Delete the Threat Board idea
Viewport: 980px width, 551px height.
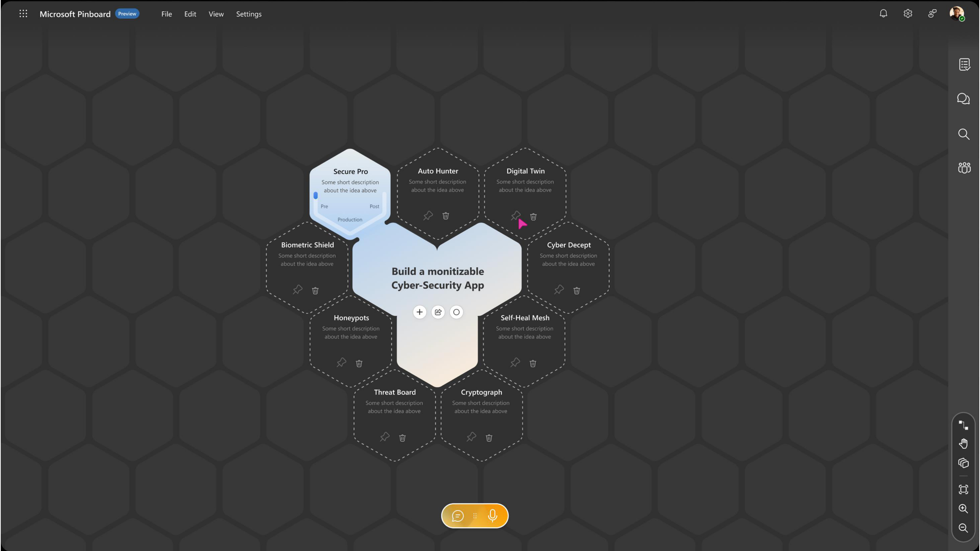point(402,438)
